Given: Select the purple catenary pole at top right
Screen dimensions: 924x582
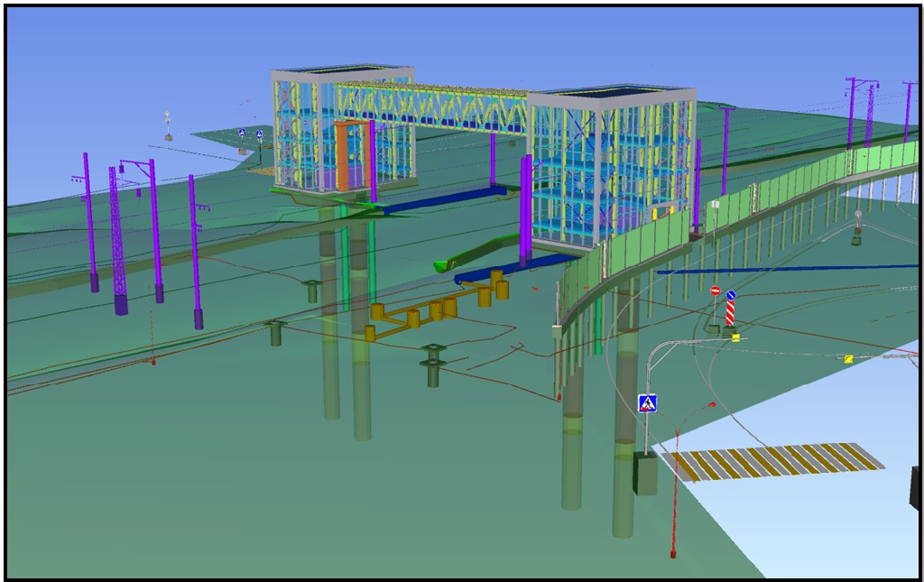Looking at the screenshot, I should pos(851,113).
